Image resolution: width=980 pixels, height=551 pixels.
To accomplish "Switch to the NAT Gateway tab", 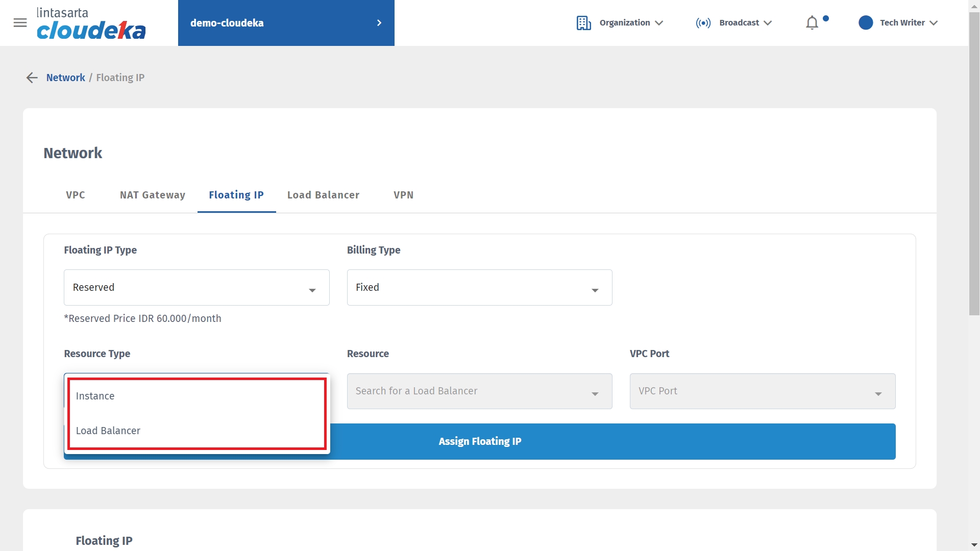I will click(152, 195).
